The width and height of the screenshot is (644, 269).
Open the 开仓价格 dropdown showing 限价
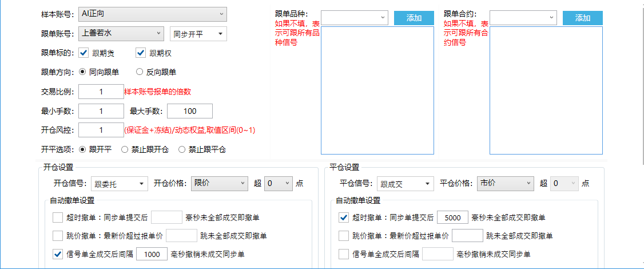219,184
